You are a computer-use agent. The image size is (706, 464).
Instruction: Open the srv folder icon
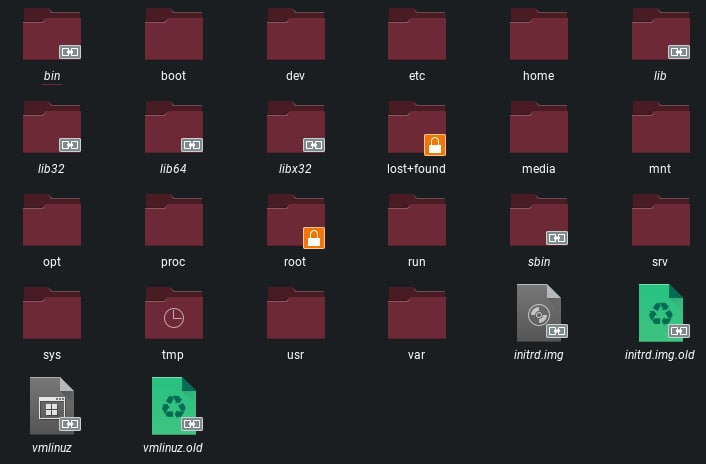click(x=661, y=220)
